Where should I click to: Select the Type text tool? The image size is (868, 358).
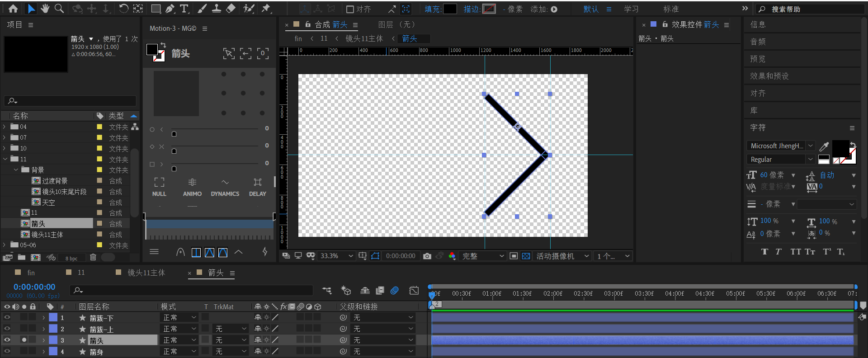[184, 9]
